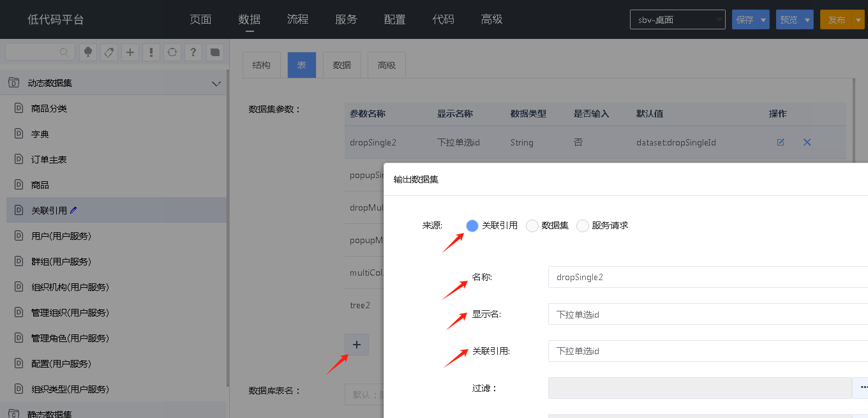Click the edit icon in dropSingle2 row
This screenshot has height=418, width=868.
click(x=781, y=142)
